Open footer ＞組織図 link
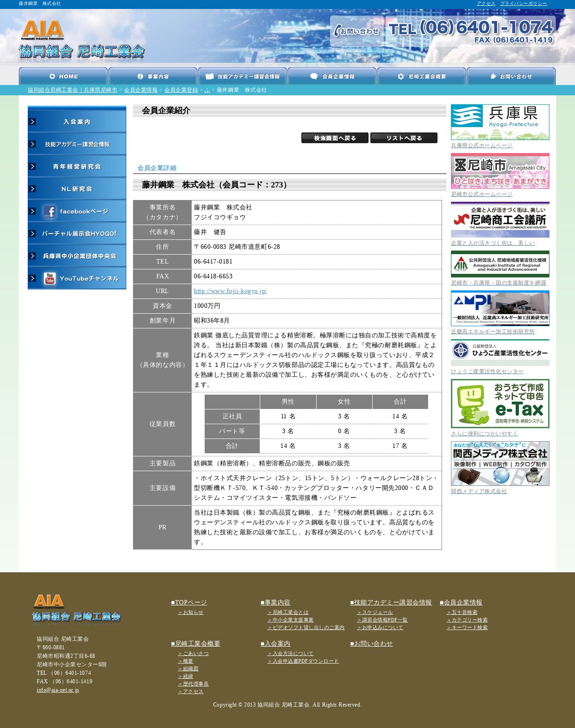 188,669
